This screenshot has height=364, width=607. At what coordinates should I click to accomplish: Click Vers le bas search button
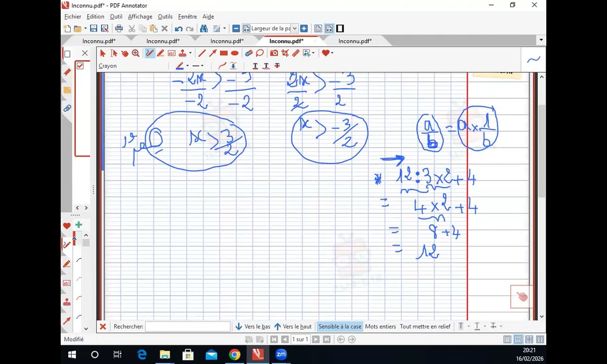pos(253,327)
